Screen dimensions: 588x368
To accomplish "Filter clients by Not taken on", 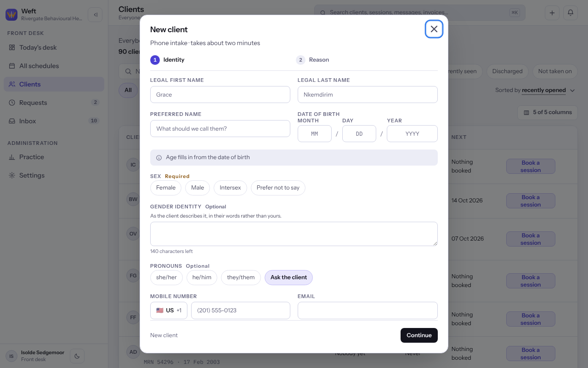I will coord(555,71).
